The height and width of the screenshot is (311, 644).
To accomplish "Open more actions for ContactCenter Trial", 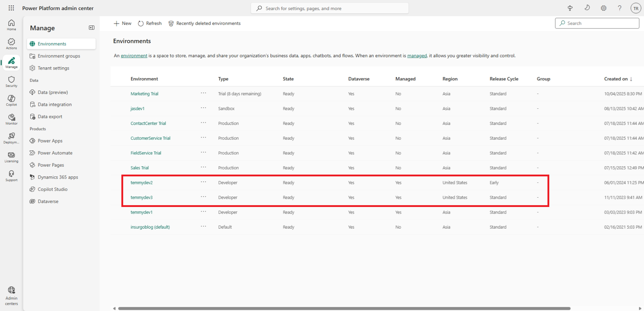I will 204,123.
